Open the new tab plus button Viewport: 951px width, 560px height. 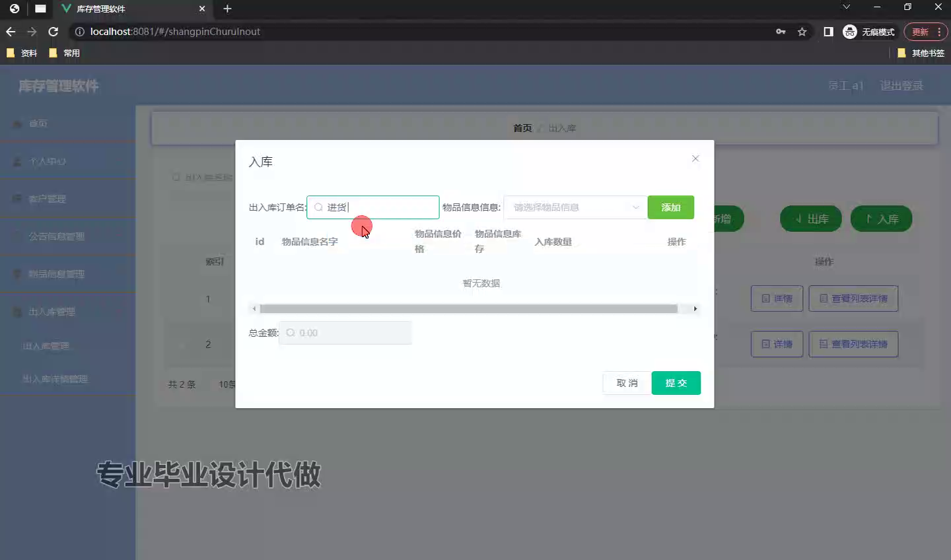click(227, 9)
